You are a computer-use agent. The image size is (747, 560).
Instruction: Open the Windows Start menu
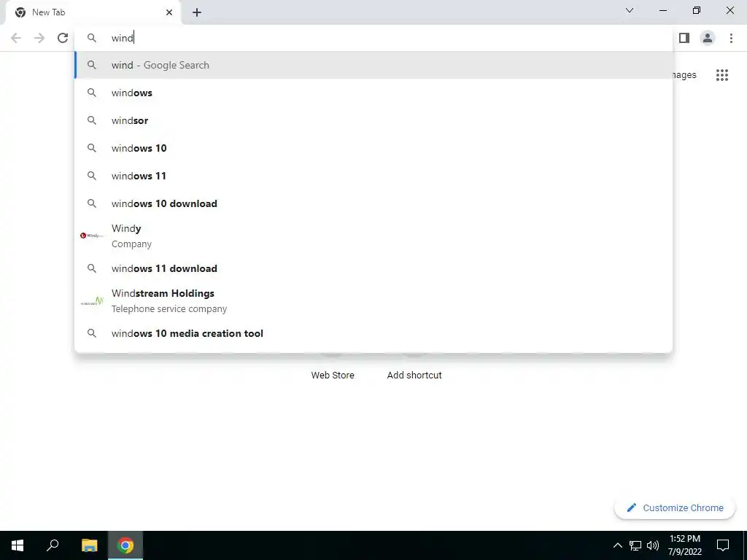coord(18,545)
